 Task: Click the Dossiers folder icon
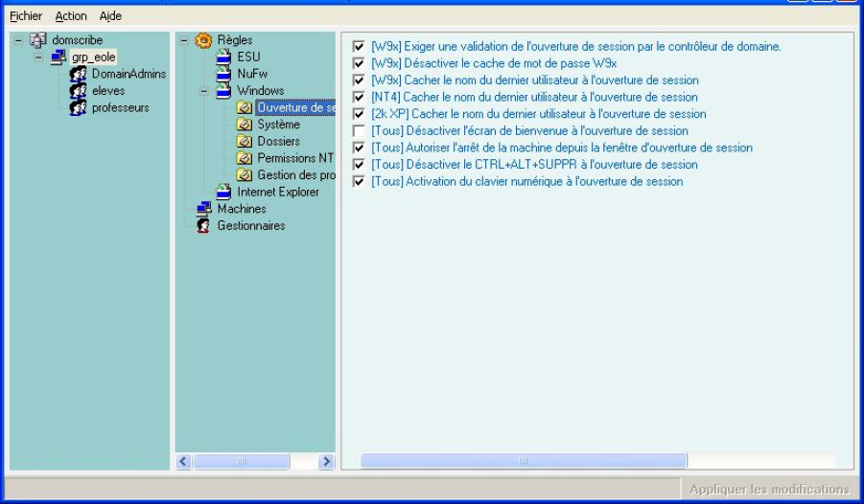coord(245,142)
